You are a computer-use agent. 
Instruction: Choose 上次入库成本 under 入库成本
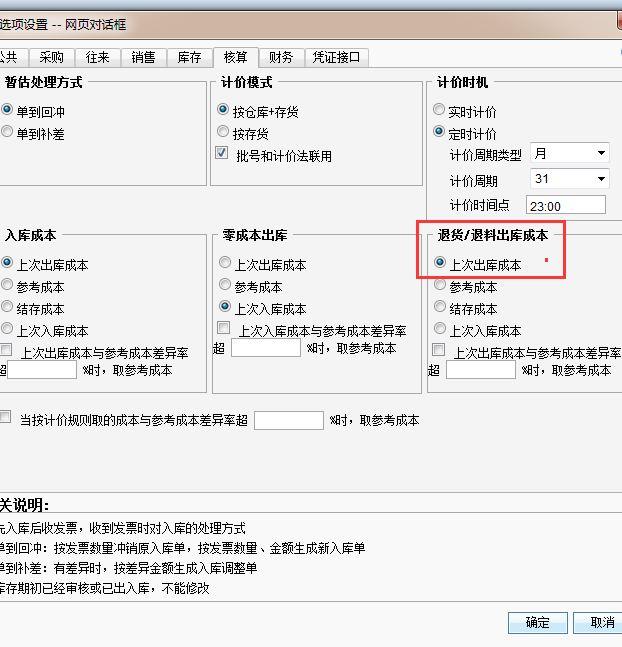pyautogui.click(x=7, y=328)
